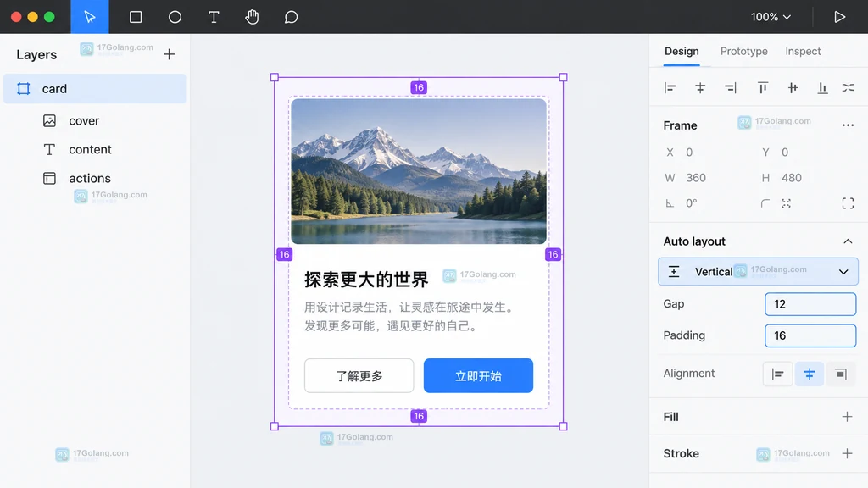
Task: Align selection to left edge
Action: (x=670, y=87)
